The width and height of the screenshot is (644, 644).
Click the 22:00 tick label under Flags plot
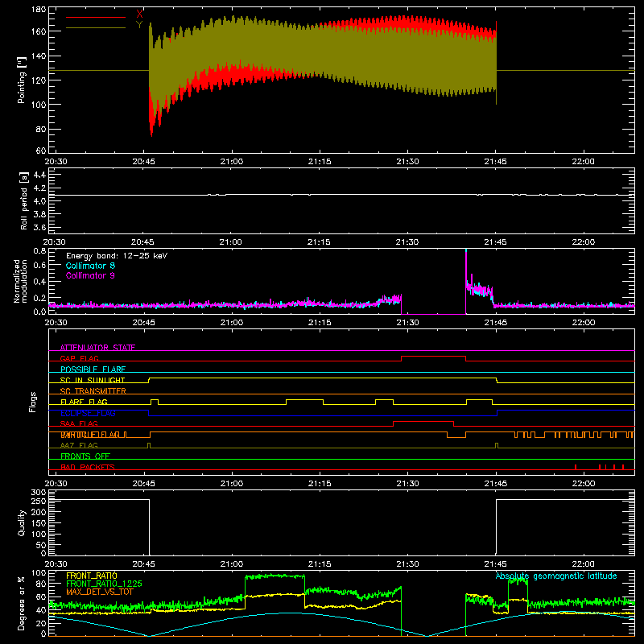coord(583,484)
